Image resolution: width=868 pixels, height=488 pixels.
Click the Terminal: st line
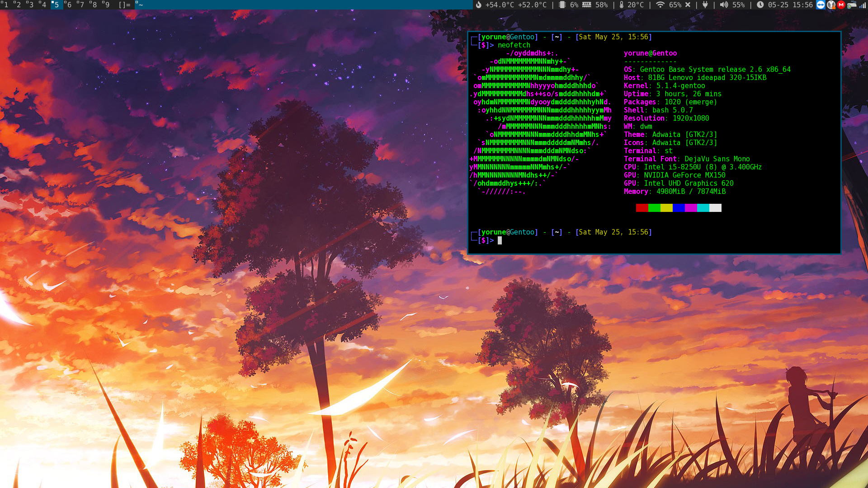pos(648,151)
